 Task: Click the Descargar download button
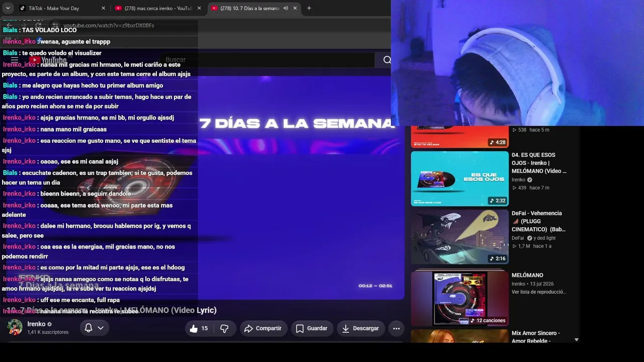pyautogui.click(x=360, y=328)
